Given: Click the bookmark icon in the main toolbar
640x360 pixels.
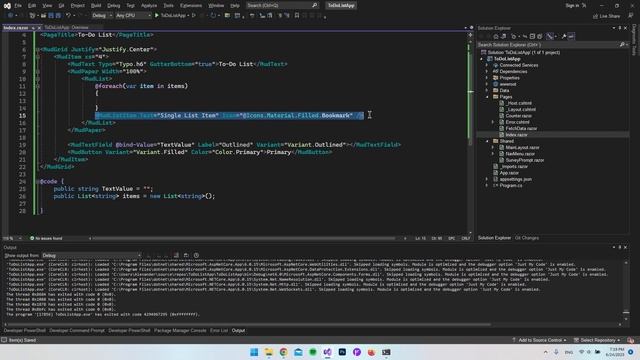Looking at the screenshot, I should (x=297, y=16).
